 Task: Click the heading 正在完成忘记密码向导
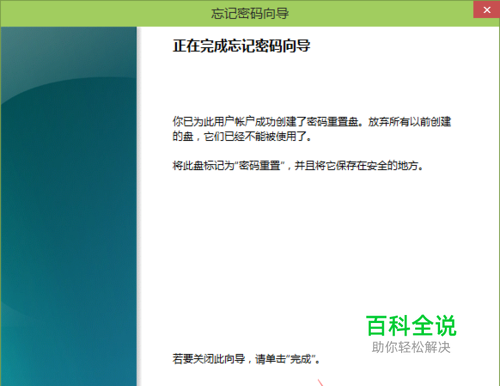tap(241, 46)
